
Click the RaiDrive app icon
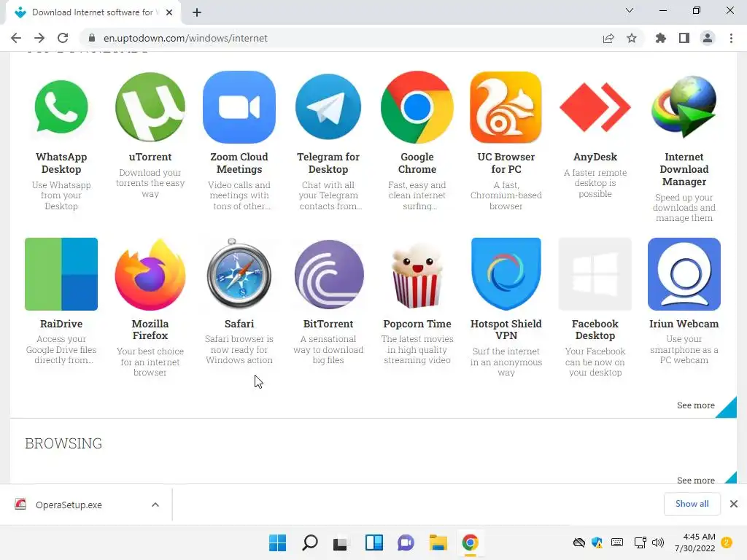pos(61,274)
